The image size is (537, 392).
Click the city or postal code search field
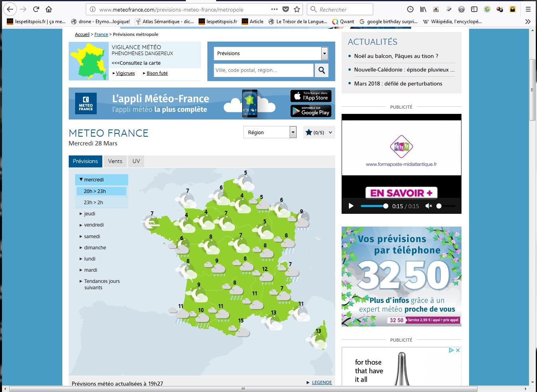point(263,70)
